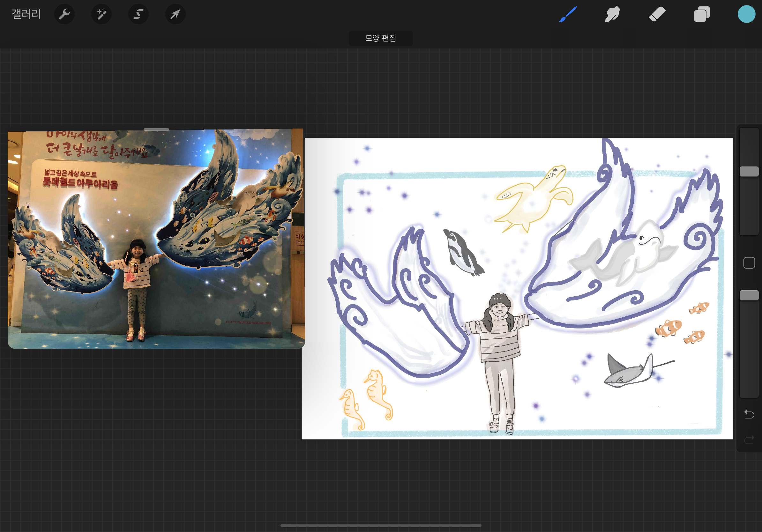The width and height of the screenshot is (762, 532).
Task: Open the Layers panel
Action: 702,14
